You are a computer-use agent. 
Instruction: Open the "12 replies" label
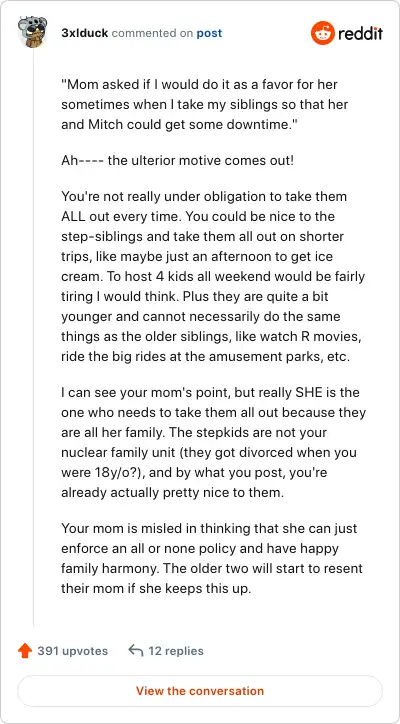coord(176,651)
